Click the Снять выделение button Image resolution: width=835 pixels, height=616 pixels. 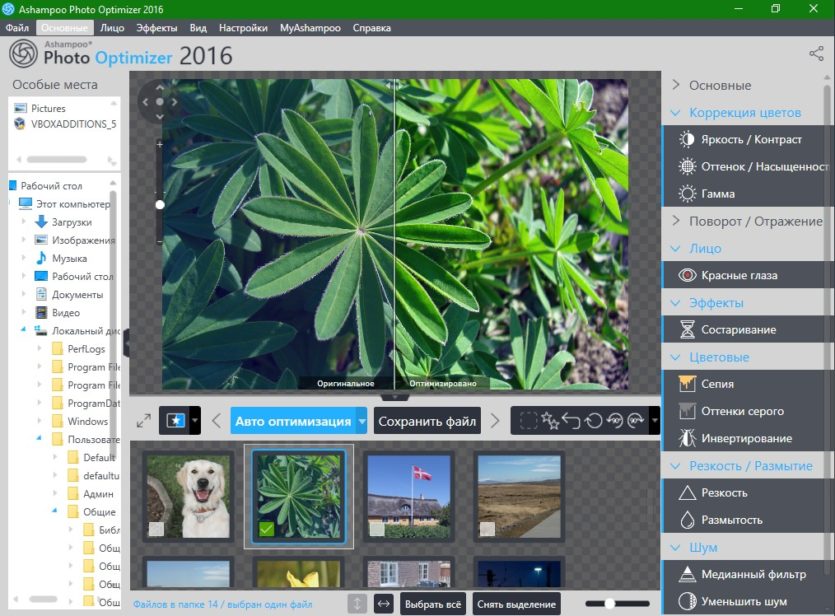(516, 604)
